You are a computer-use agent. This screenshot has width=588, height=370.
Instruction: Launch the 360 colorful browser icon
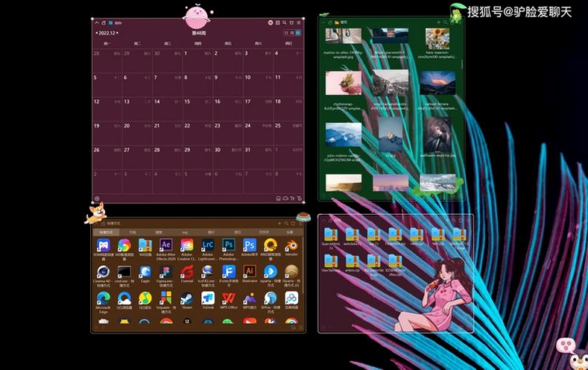click(124, 245)
